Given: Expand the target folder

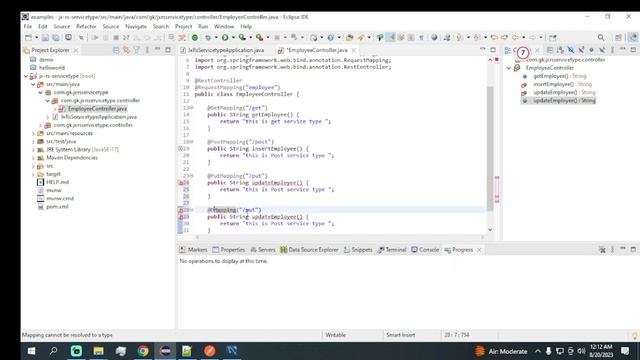Looking at the screenshot, I should click(x=33, y=174).
